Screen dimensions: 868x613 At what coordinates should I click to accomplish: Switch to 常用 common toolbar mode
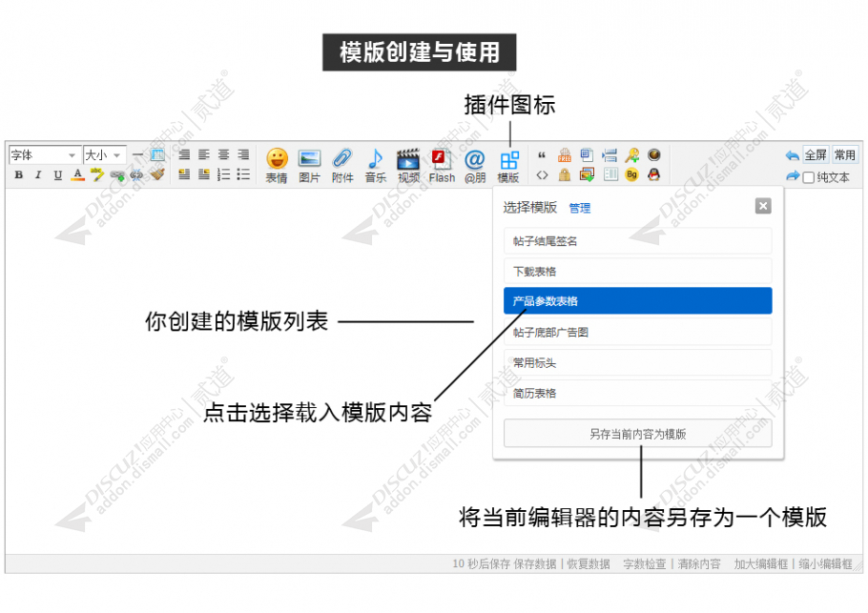pyautogui.click(x=845, y=154)
